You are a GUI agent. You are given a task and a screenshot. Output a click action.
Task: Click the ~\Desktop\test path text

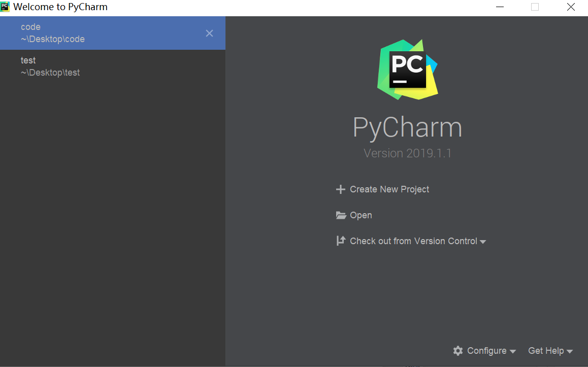pyautogui.click(x=50, y=73)
